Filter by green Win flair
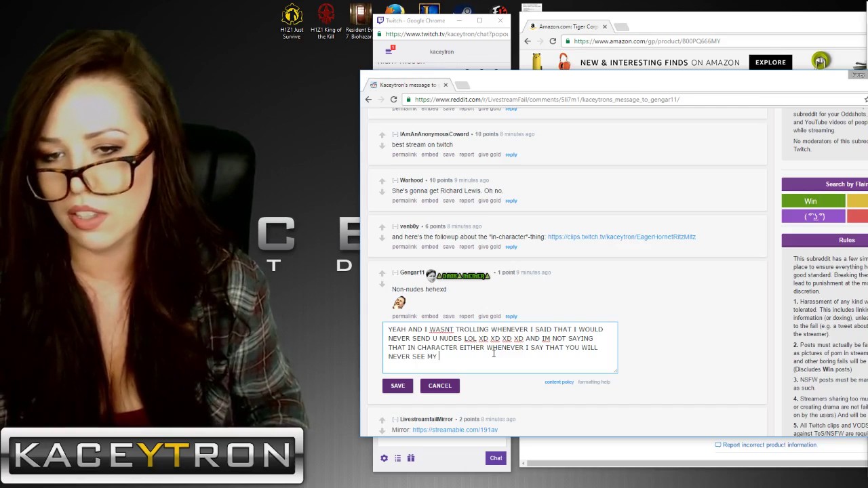The height and width of the screenshot is (488, 868). 813,201
